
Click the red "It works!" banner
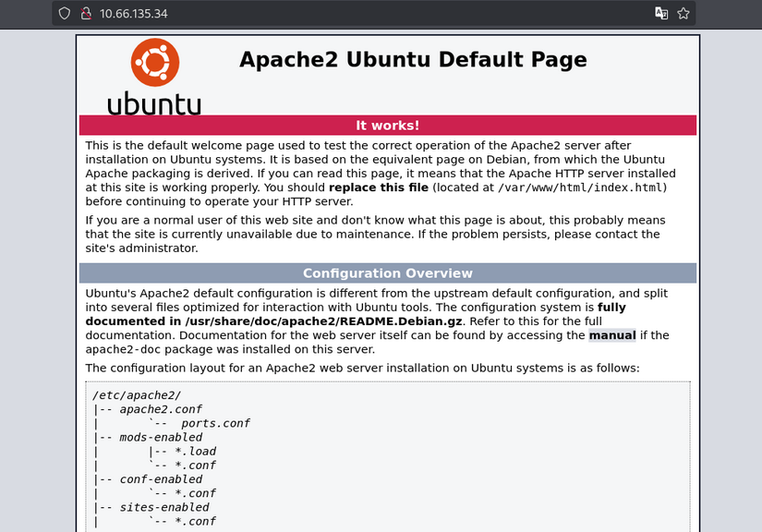387,126
